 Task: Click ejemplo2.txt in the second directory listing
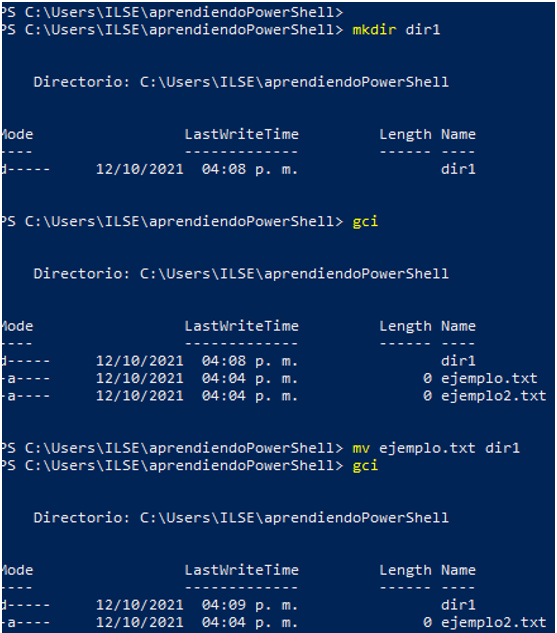[x=494, y=396]
